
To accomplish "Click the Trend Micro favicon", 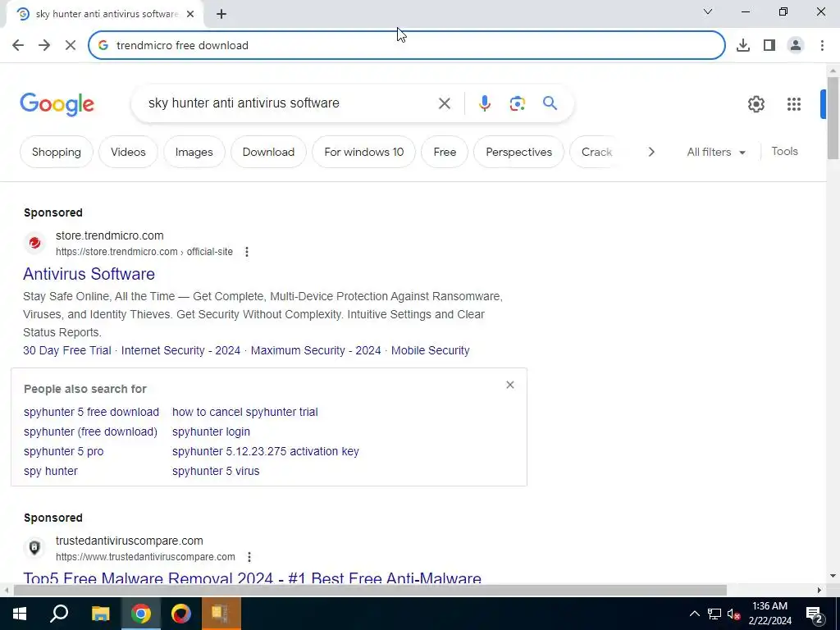I will click(x=34, y=243).
